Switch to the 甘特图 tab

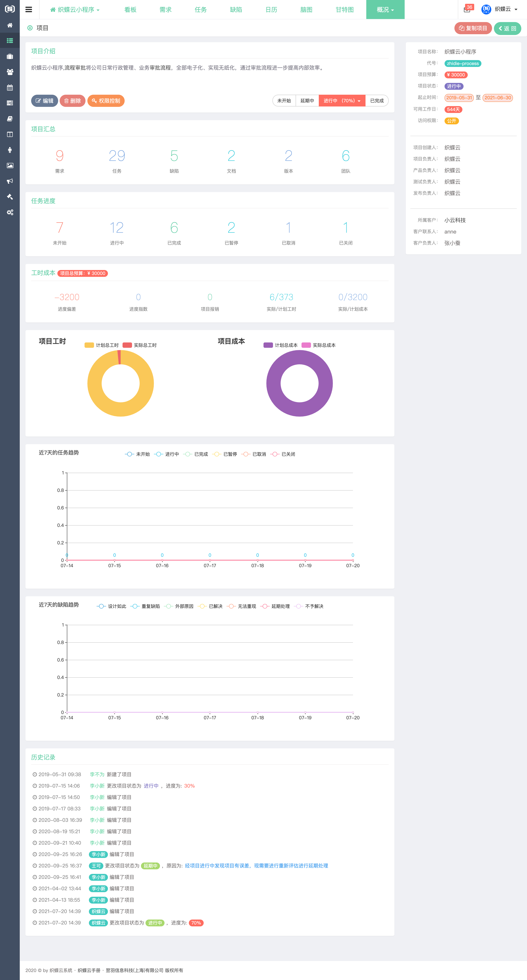point(344,10)
